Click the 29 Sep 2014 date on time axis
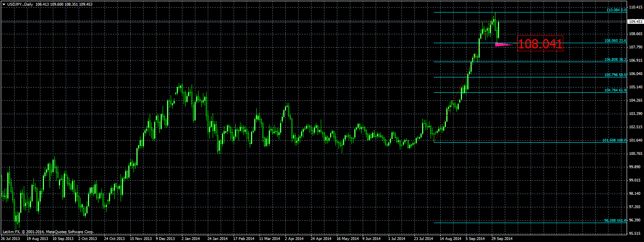644x242 pixels. click(502, 239)
